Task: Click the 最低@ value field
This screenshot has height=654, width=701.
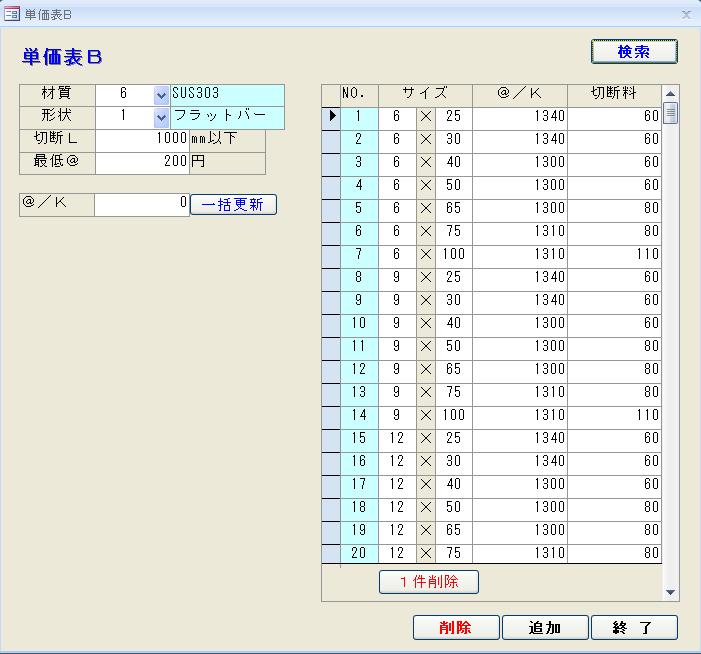Action: [x=142, y=161]
